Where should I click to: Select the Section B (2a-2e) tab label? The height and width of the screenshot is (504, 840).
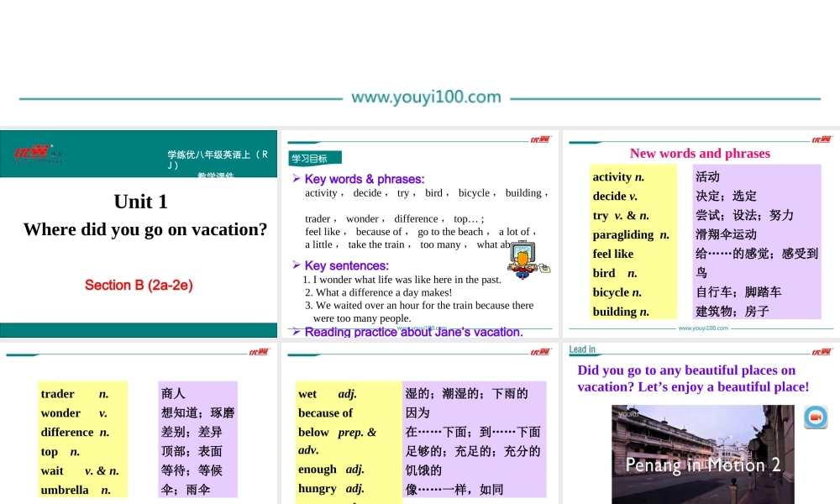(x=139, y=285)
